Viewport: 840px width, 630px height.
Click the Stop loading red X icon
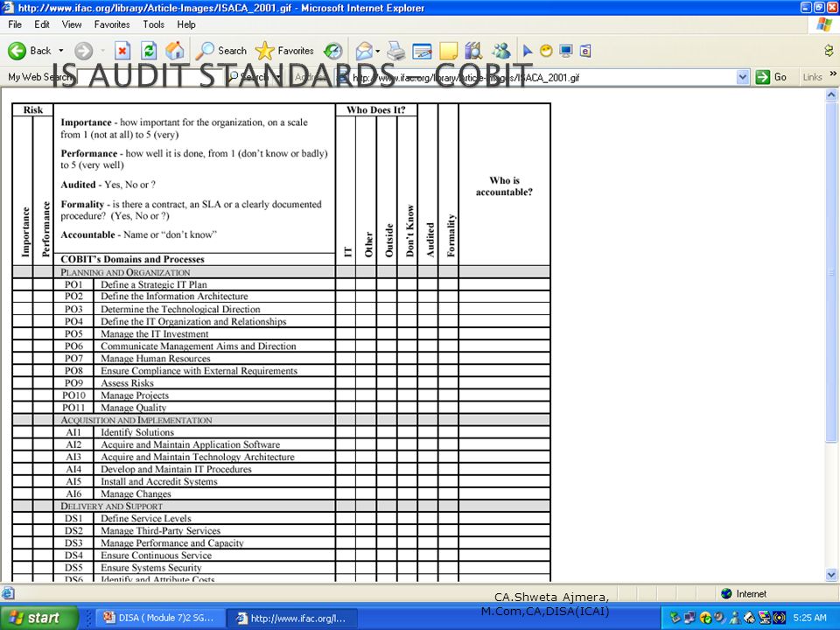[x=122, y=51]
